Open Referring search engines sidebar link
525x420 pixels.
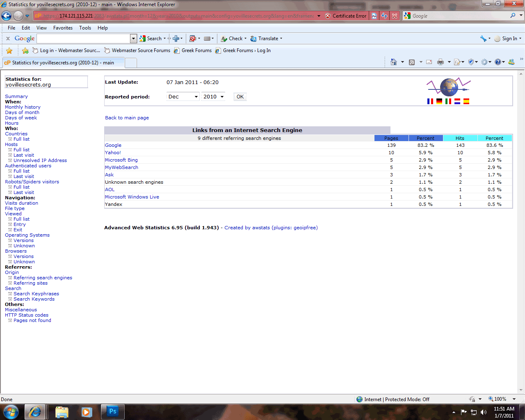[43, 278]
